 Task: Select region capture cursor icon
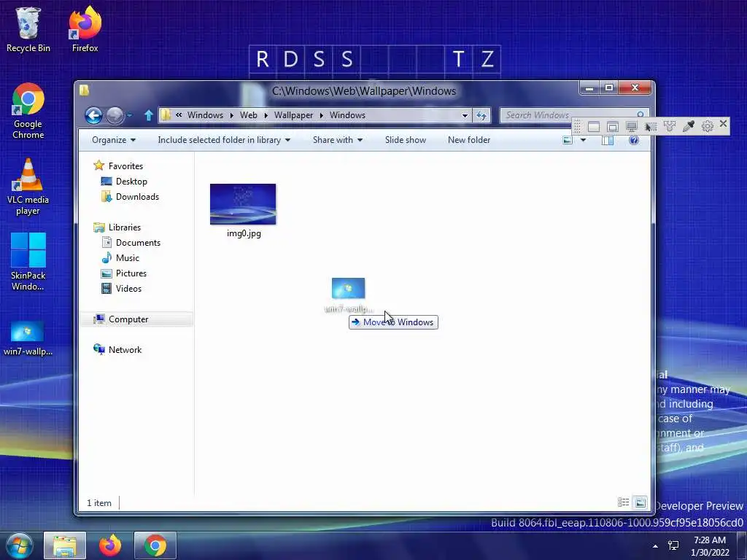(x=651, y=126)
